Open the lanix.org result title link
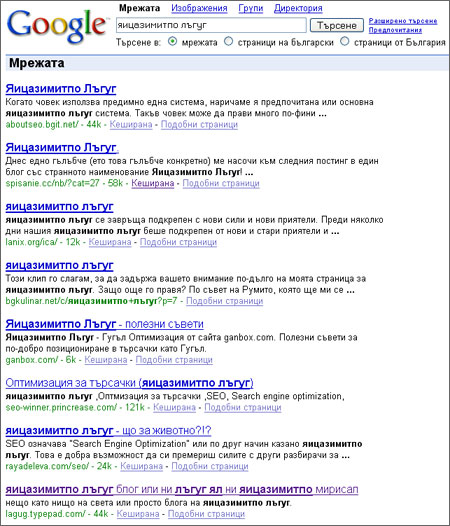Screen dimensions: 450x526 (59, 207)
